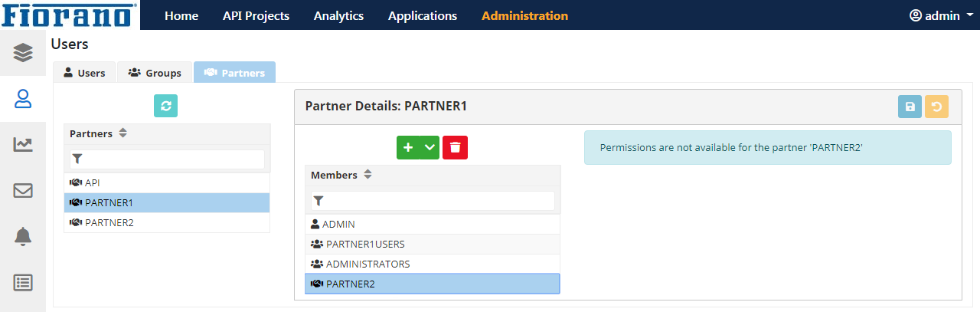Expand the add member dropdown arrow
This screenshot has height=312, width=980.
pos(430,147)
